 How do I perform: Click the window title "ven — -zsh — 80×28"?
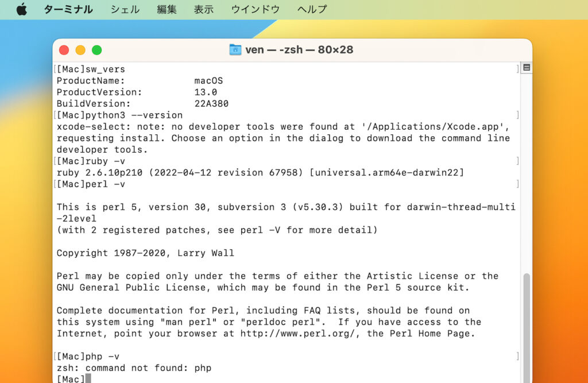299,49
